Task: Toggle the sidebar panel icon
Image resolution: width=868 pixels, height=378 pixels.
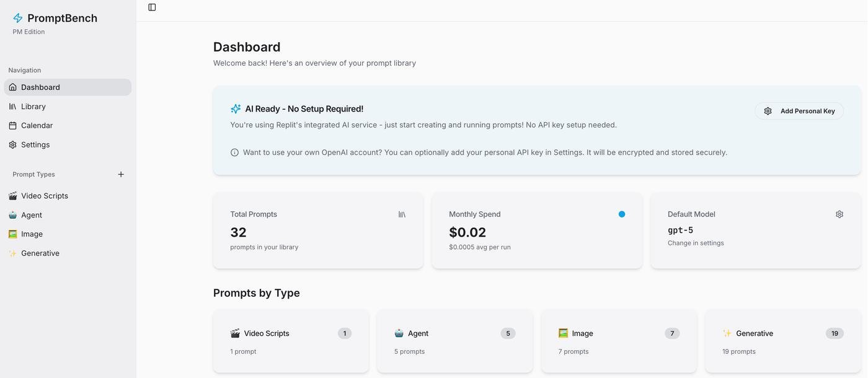Action: point(152,7)
